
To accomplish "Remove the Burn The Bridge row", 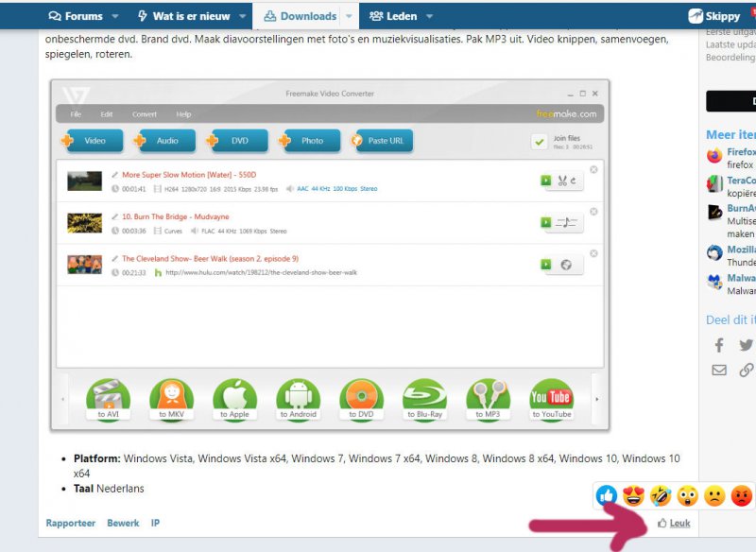I will tap(594, 212).
